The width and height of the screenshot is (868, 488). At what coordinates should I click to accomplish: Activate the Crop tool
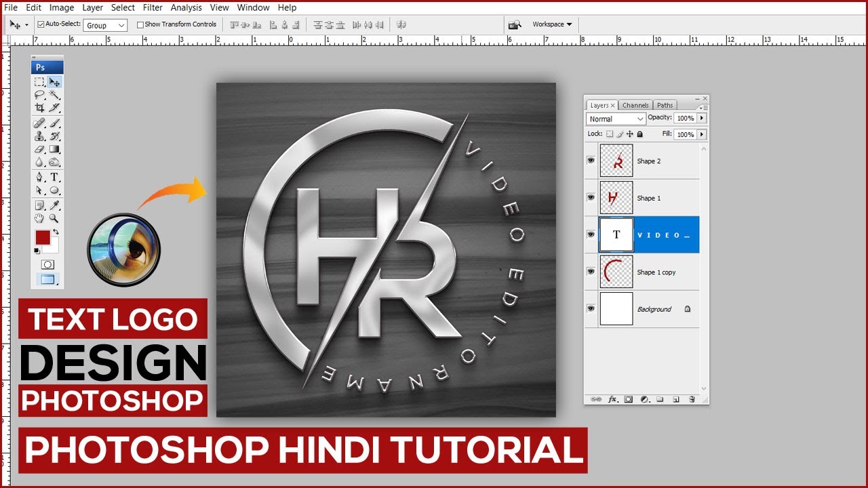(40, 108)
